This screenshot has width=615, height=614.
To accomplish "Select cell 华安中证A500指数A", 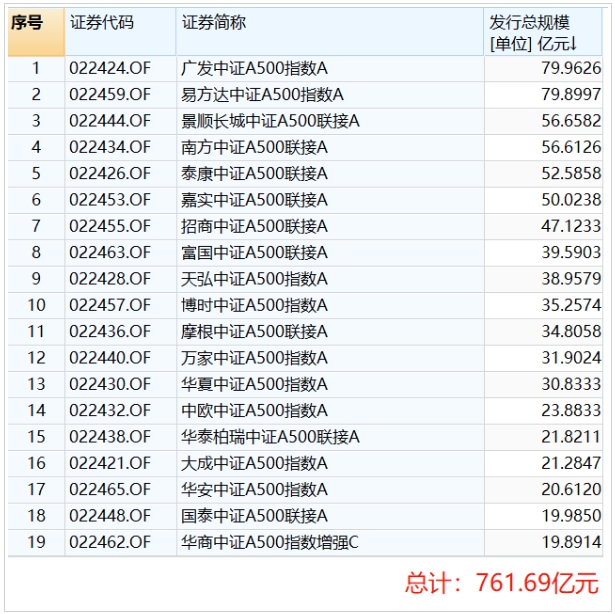I will click(x=330, y=489).
